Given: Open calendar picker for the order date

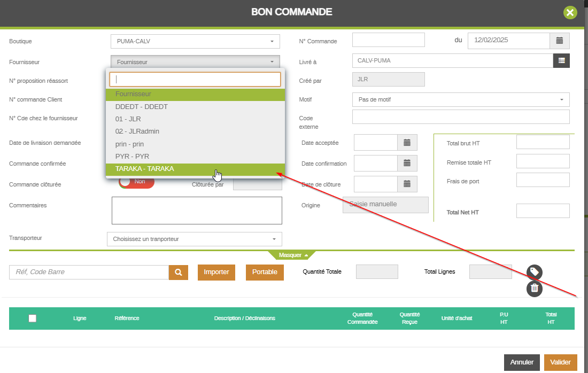Looking at the screenshot, I should 559,41.
